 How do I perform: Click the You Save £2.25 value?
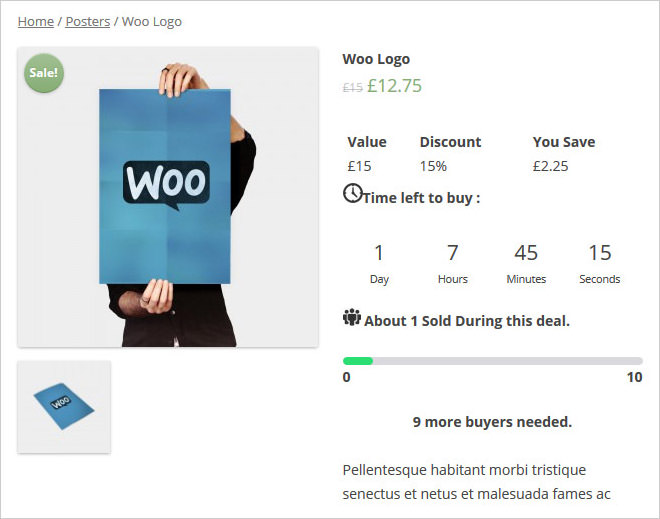pos(550,166)
